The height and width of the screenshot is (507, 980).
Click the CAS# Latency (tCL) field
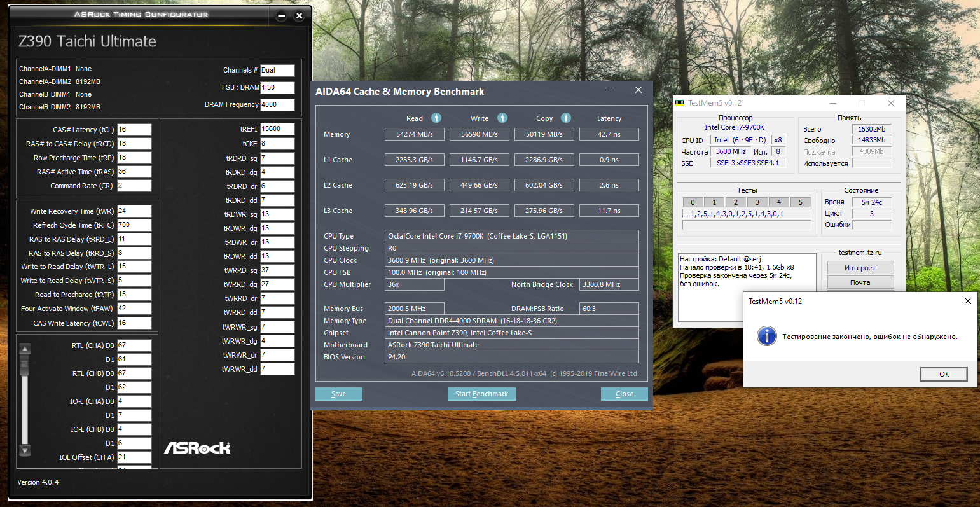(x=134, y=130)
